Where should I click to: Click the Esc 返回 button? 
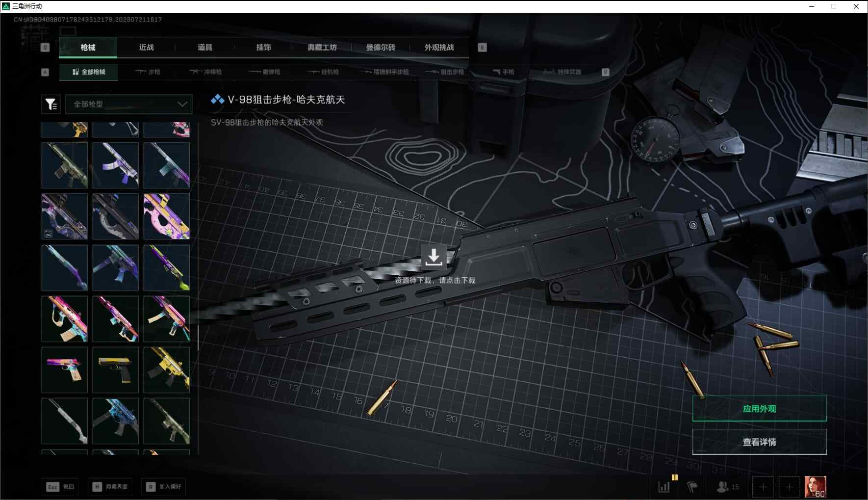click(x=60, y=487)
